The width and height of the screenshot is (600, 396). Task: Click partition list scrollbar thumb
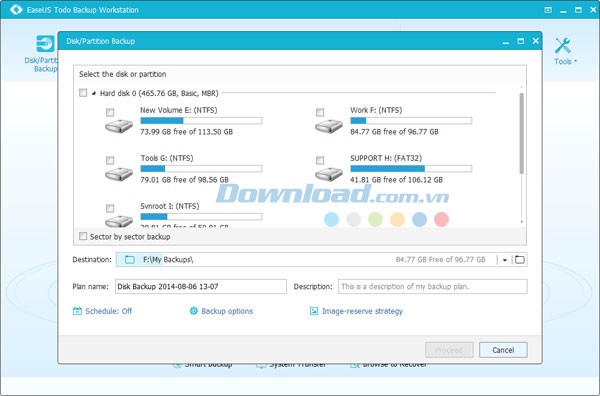click(522, 133)
